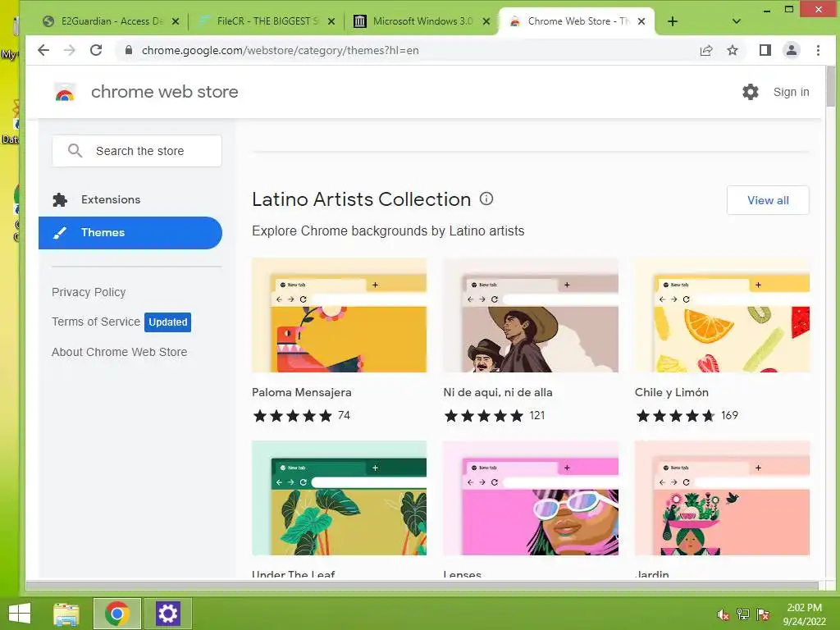Select the Themes category
840x630 pixels.
[130, 232]
